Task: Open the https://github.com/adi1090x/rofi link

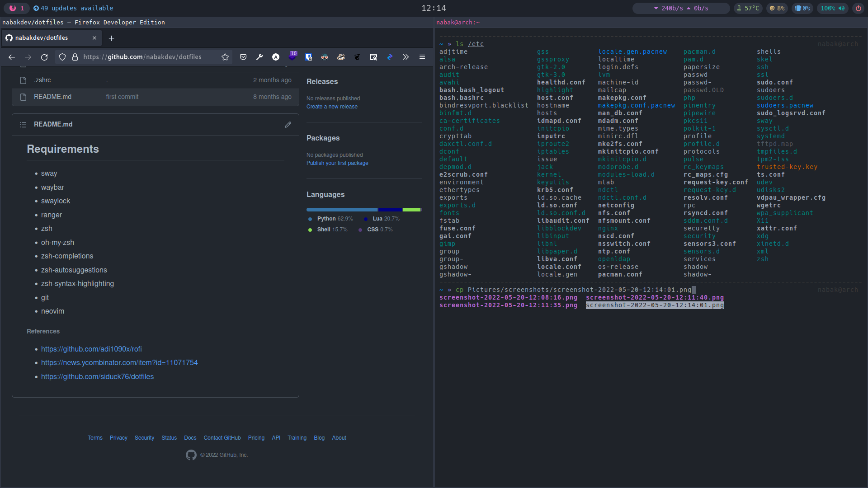Action: click(x=90, y=348)
